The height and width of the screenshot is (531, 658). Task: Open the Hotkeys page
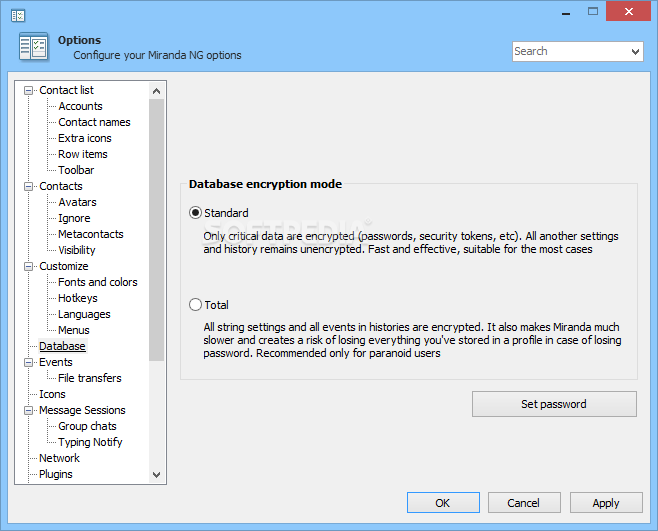[78, 298]
